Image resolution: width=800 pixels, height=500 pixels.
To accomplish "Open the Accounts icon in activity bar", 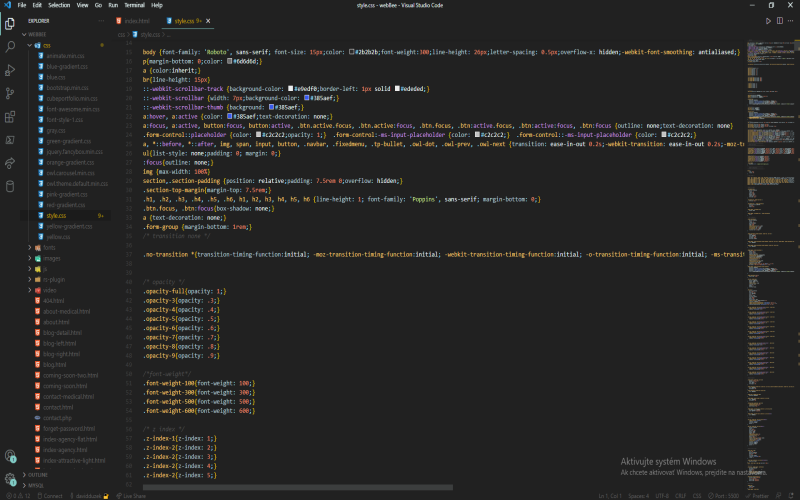I will click(10, 456).
